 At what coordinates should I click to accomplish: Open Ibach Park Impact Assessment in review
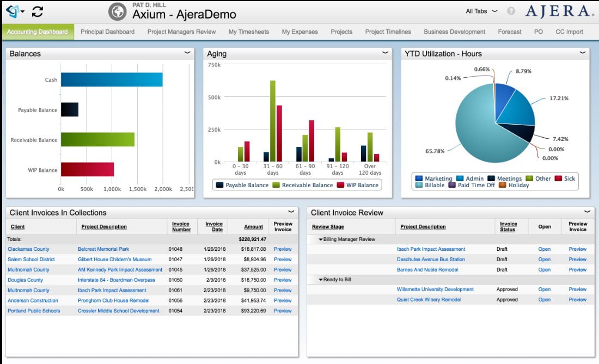click(x=431, y=249)
